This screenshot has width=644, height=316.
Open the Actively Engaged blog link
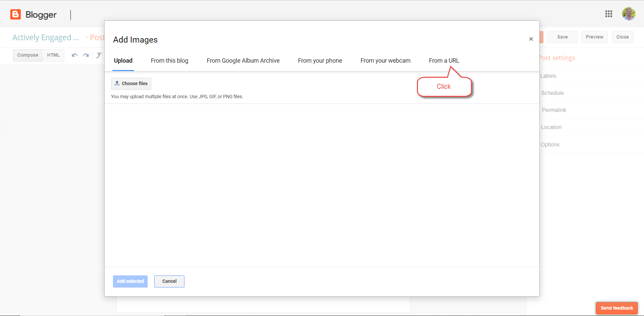pyautogui.click(x=46, y=37)
